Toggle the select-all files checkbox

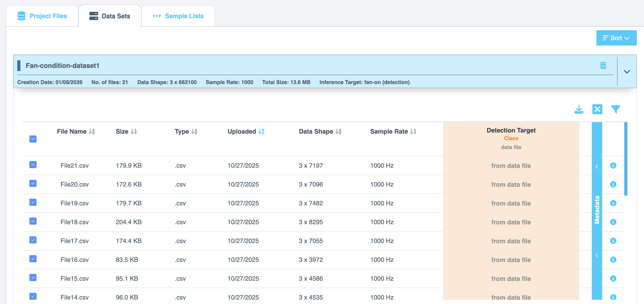click(x=33, y=139)
